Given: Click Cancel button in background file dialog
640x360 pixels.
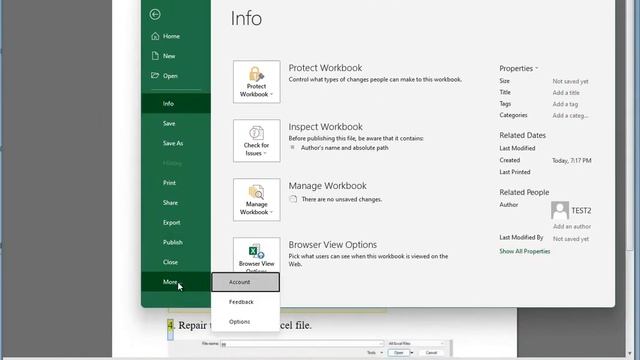Looking at the screenshot, I should pos(431,353).
